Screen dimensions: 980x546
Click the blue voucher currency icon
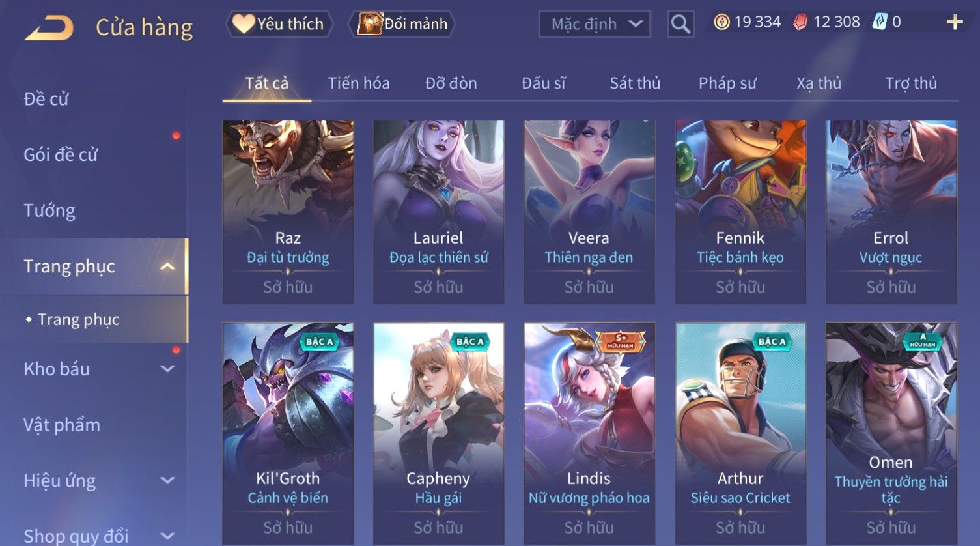pos(880,22)
